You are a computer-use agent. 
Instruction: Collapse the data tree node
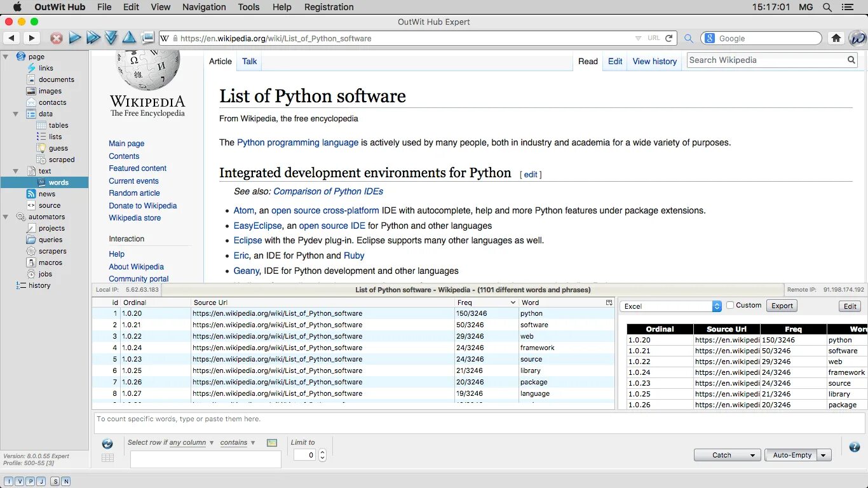pos(16,114)
